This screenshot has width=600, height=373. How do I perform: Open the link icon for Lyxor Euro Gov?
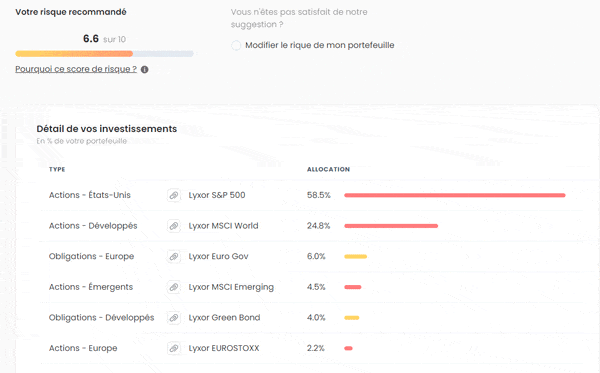point(174,256)
